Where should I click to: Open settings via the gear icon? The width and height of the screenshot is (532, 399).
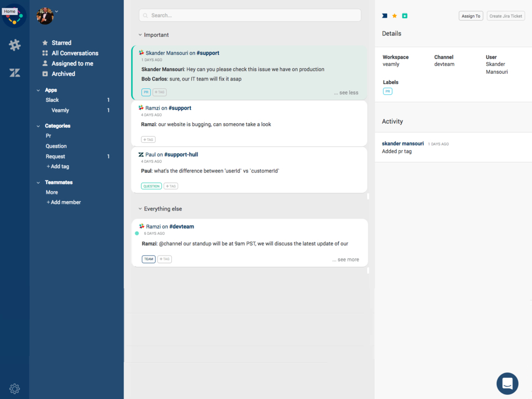click(x=15, y=388)
